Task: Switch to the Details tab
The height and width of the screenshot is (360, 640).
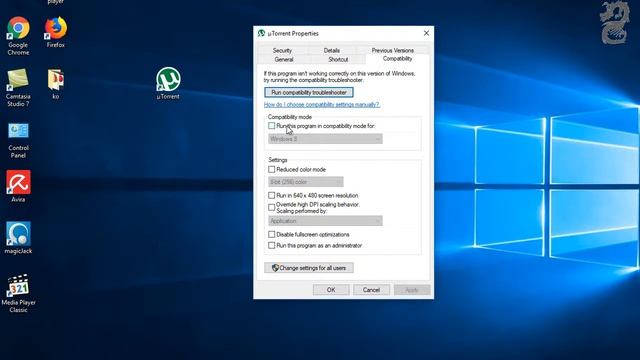Action: click(x=332, y=50)
